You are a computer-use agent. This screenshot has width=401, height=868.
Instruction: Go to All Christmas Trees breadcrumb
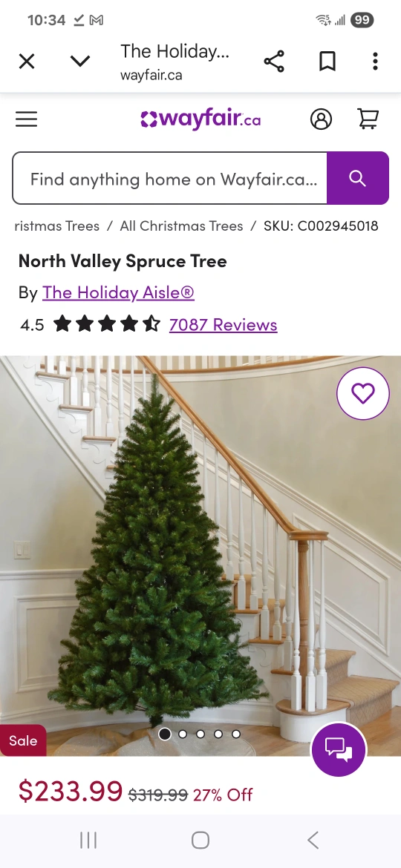(x=182, y=226)
